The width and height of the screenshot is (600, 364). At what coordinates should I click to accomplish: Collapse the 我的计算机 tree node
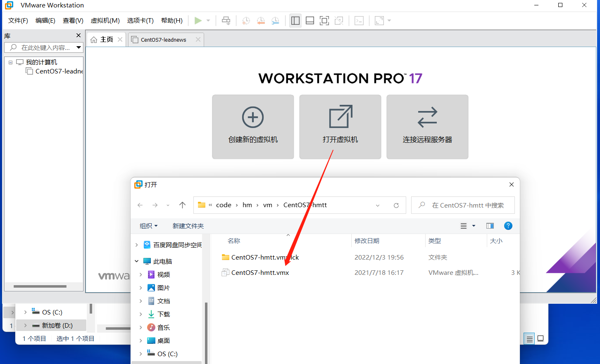10,62
